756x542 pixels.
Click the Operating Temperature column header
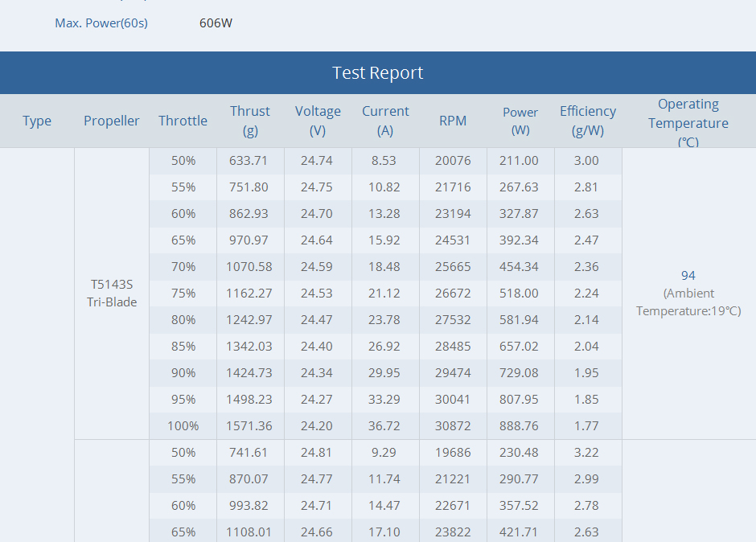688,122
